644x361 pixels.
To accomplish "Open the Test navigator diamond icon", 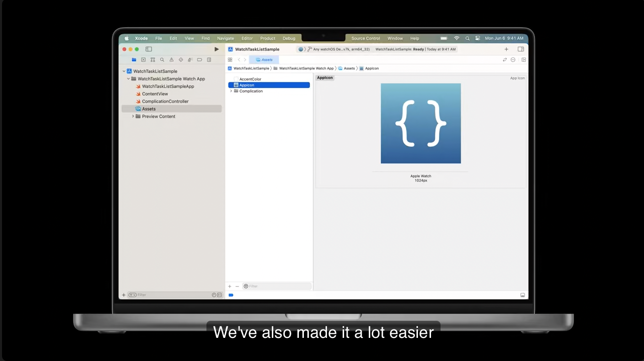I will tap(181, 60).
